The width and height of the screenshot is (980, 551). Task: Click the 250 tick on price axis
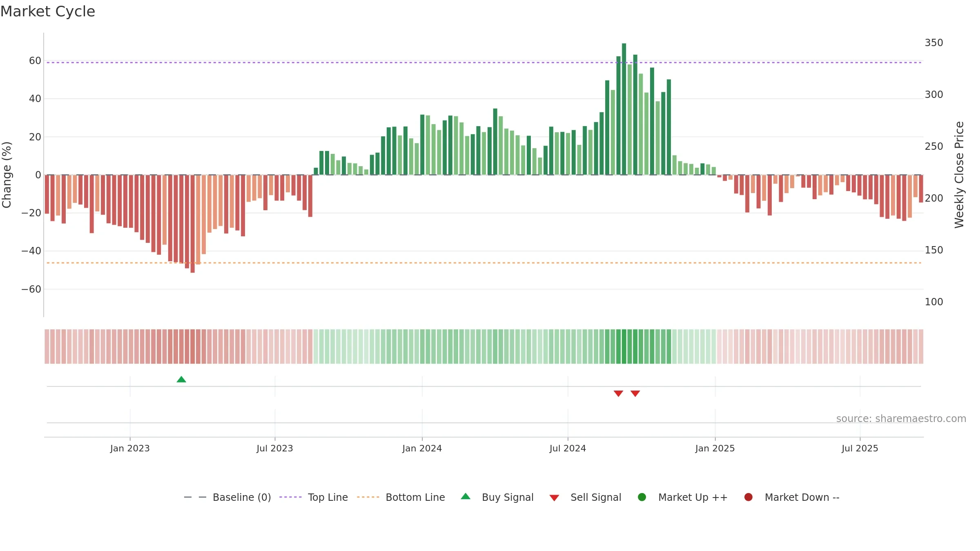(934, 147)
